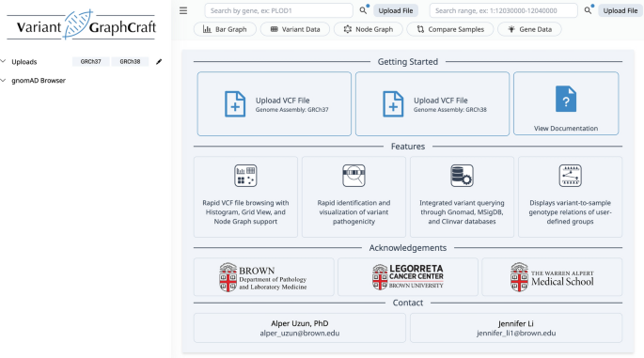Open the hamburger menu icon
The width and height of the screenshot is (644, 358).
[183, 10]
